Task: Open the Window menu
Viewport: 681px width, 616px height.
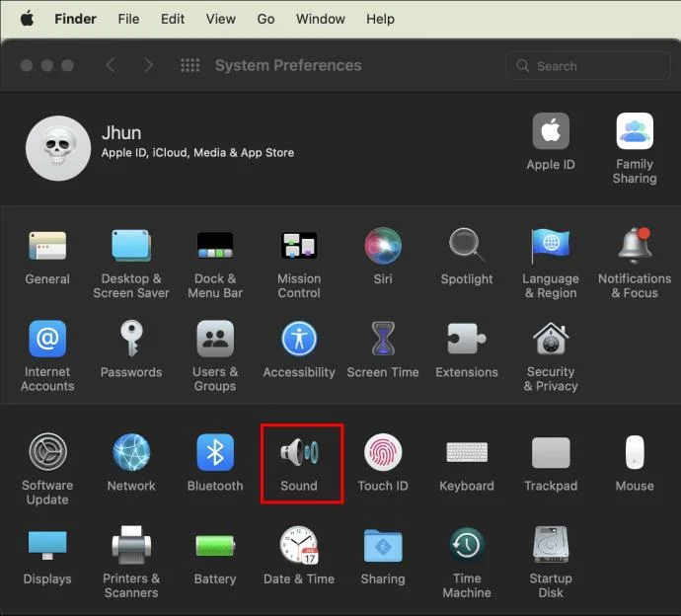Action: 321,19
